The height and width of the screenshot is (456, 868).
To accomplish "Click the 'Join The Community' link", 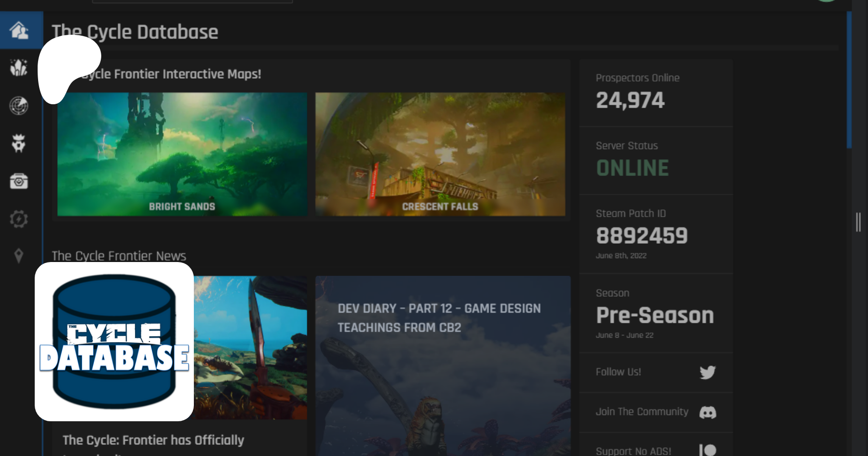I will 642,412.
